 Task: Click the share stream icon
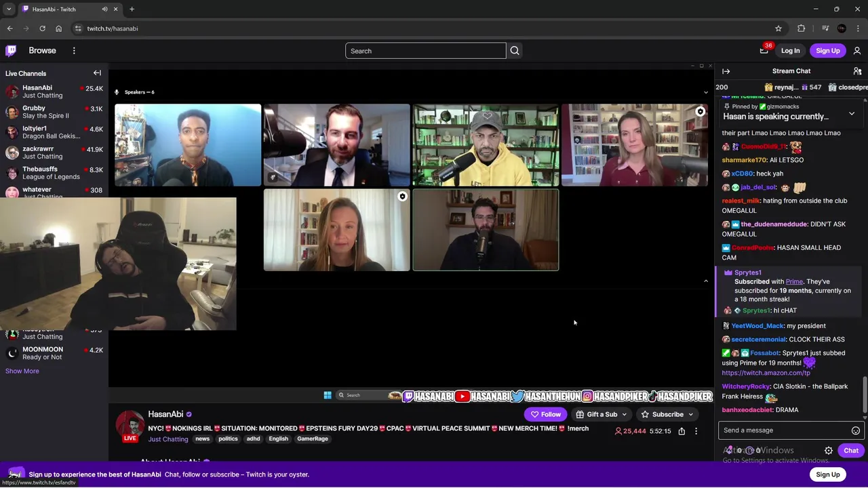click(682, 431)
